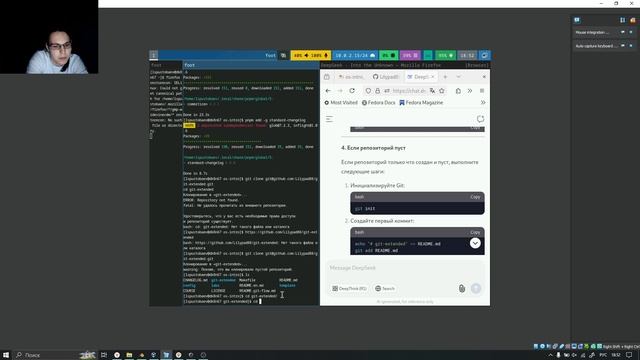Open the Firefox View icon left of tabs
The width and height of the screenshot is (640, 360).
tap(327, 77)
